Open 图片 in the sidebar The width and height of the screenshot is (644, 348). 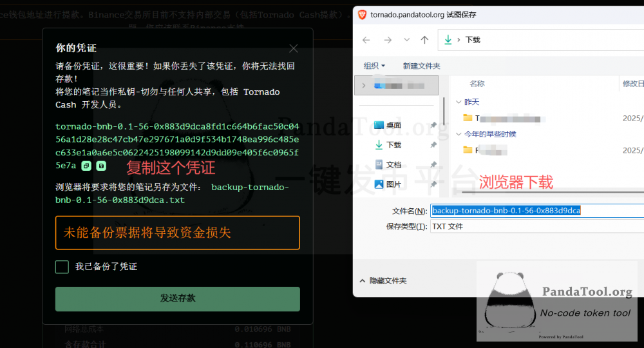393,185
